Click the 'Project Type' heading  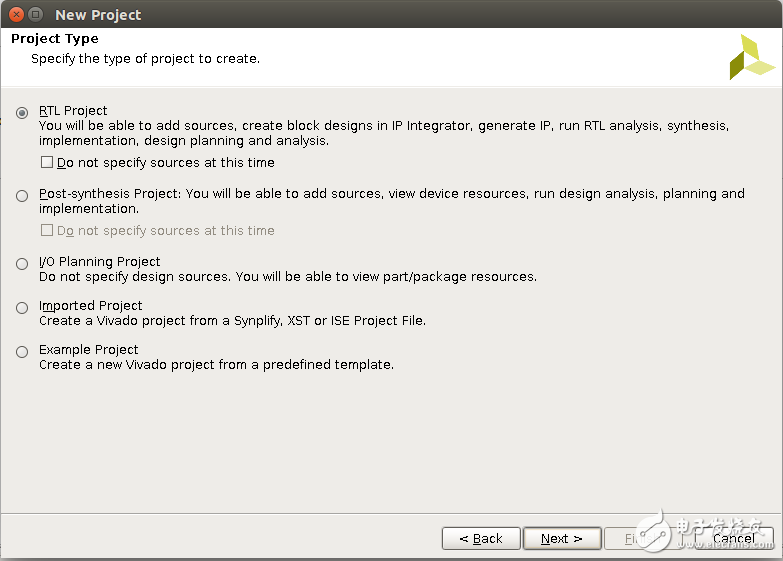54,39
